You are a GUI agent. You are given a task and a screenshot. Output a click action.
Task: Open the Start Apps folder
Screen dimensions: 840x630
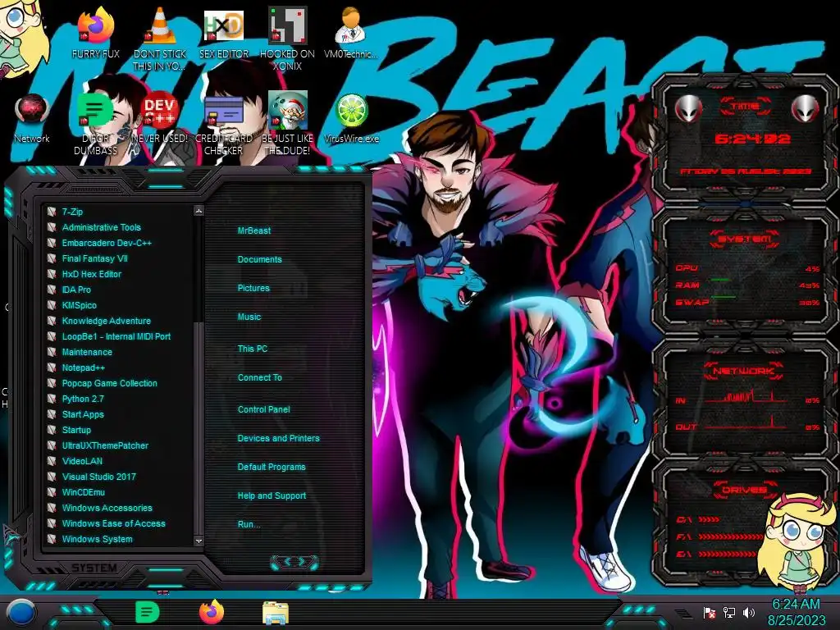click(x=83, y=414)
